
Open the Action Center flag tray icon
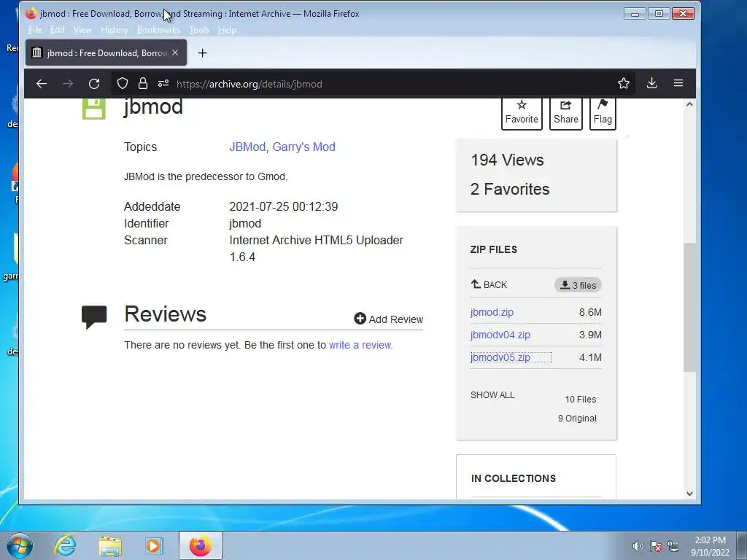656,546
